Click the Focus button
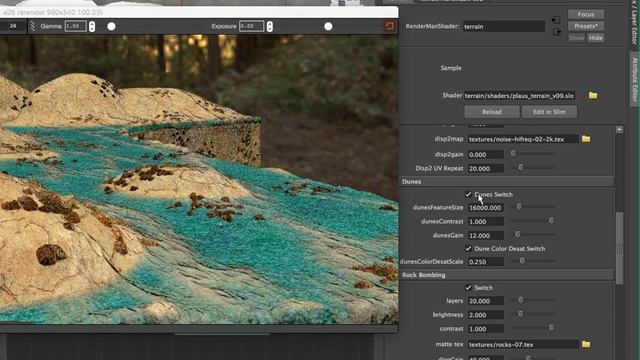 [586, 14]
